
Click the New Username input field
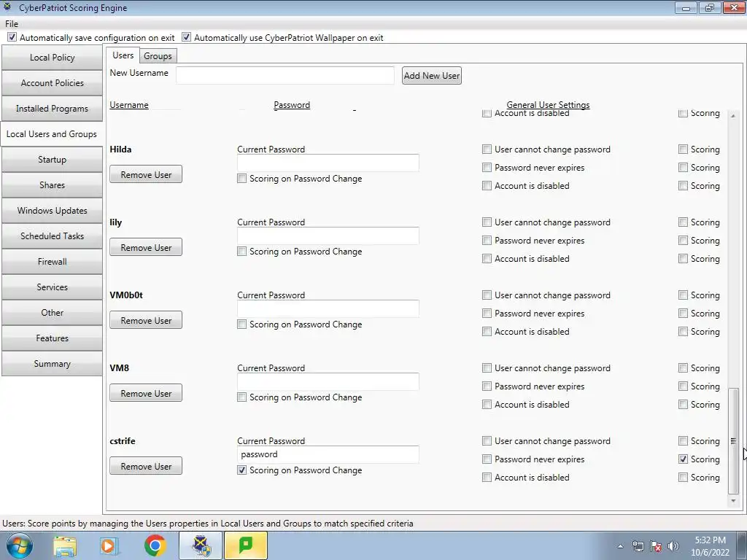tap(285, 75)
